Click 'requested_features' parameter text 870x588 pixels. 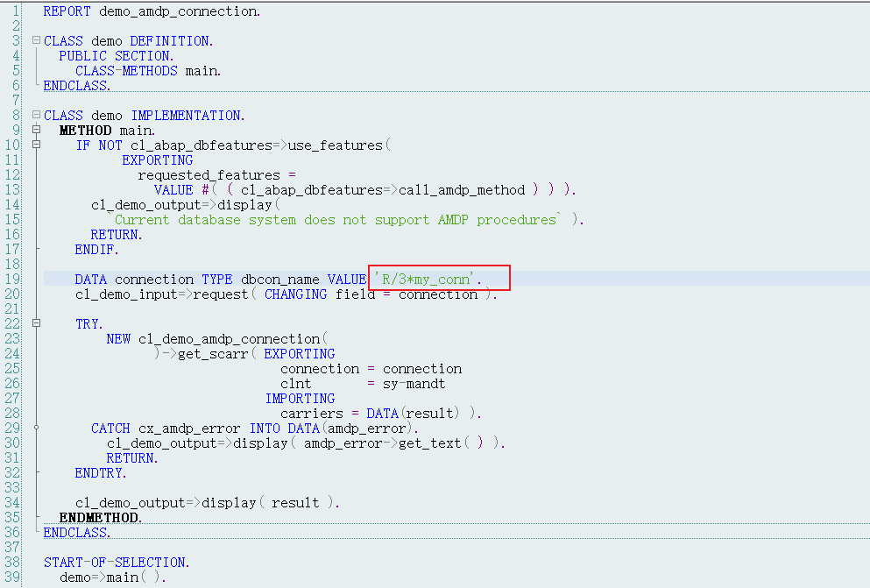click(x=209, y=175)
